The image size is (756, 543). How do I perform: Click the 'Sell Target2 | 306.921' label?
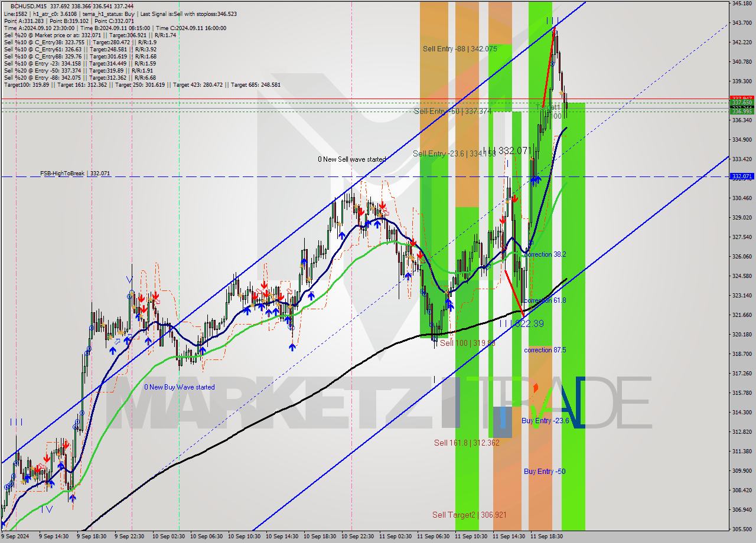pos(469,515)
